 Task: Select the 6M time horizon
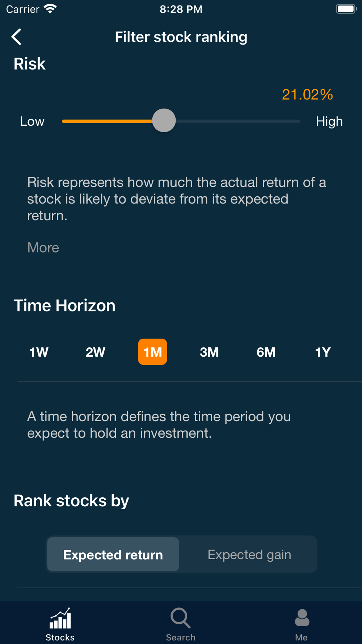click(x=266, y=352)
